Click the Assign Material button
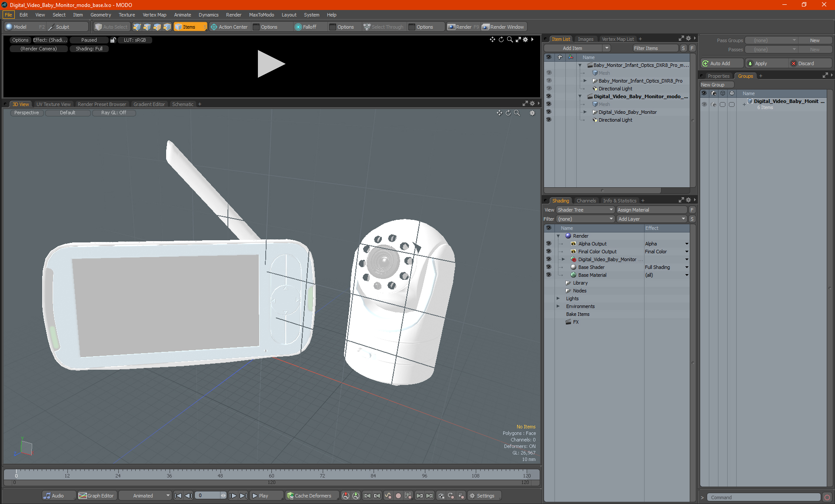Viewport: 835px width, 504px height. pyautogui.click(x=651, y=210)
